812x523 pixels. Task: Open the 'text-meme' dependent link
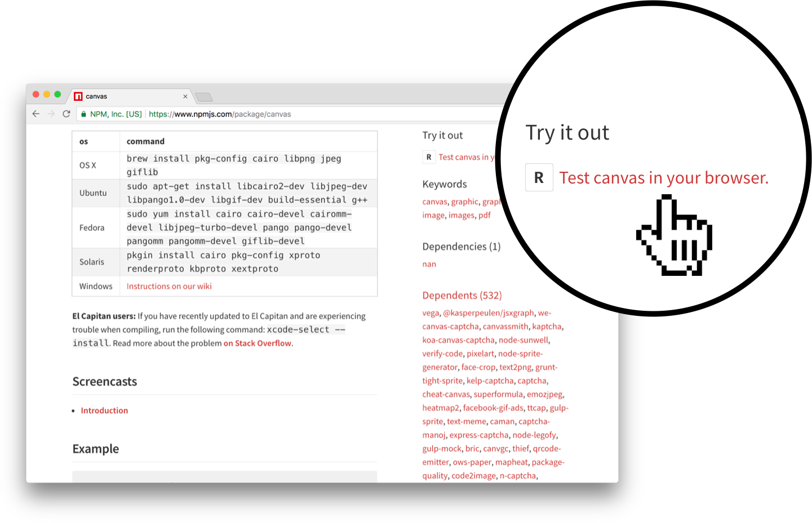pyautogui.click(x=467, y=421)
